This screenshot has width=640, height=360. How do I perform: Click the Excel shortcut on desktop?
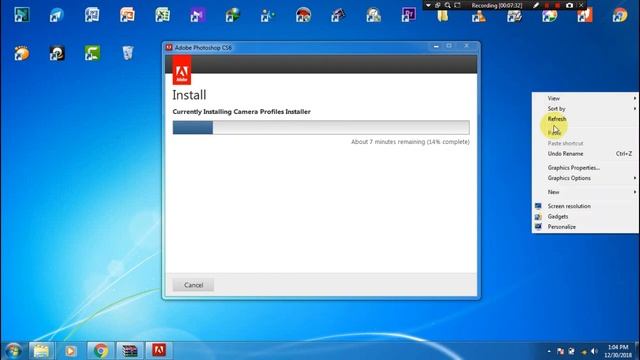coord(162,15)
